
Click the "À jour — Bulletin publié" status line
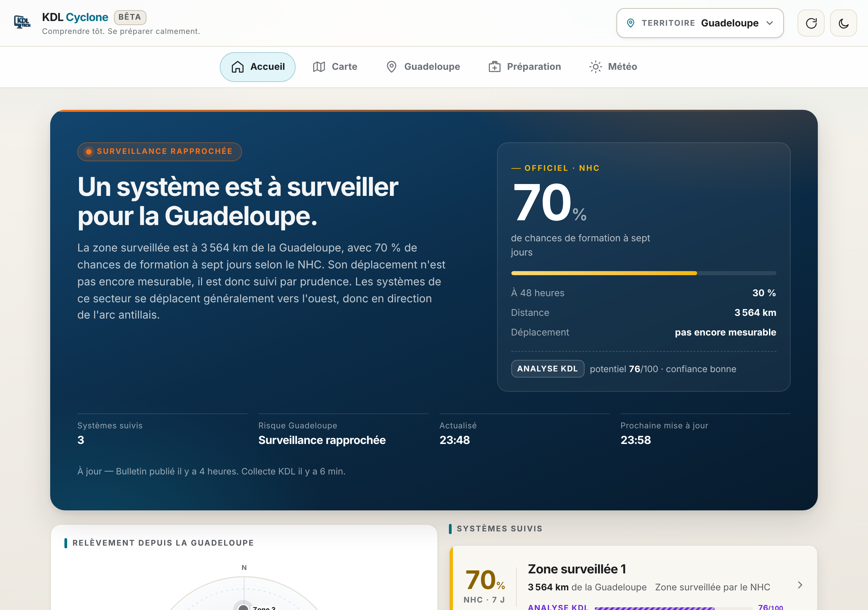tap(211, 471)
